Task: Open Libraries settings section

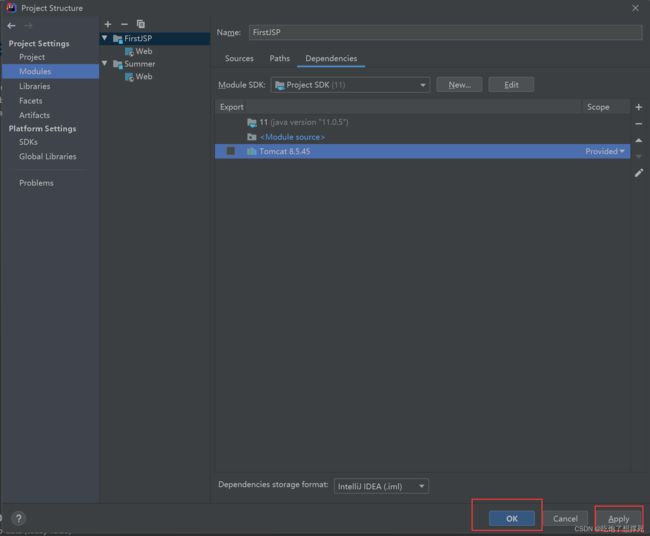Action: [34, 86]
